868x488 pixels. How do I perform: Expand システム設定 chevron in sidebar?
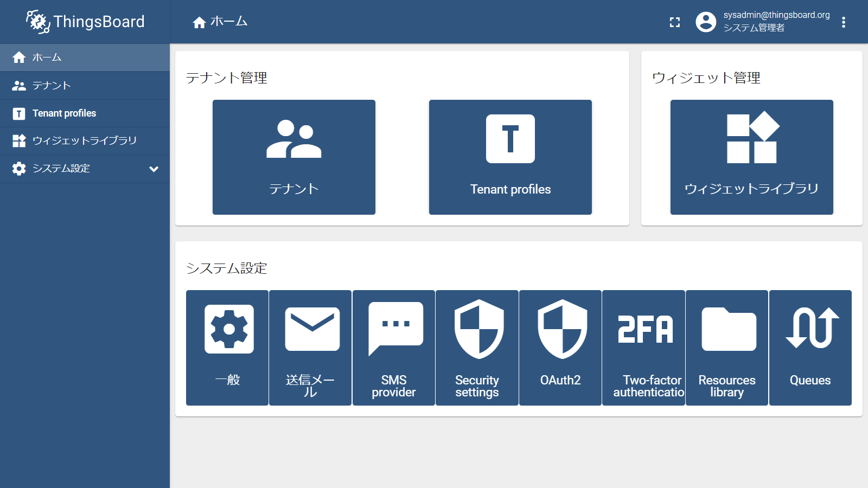pos(154,169)
